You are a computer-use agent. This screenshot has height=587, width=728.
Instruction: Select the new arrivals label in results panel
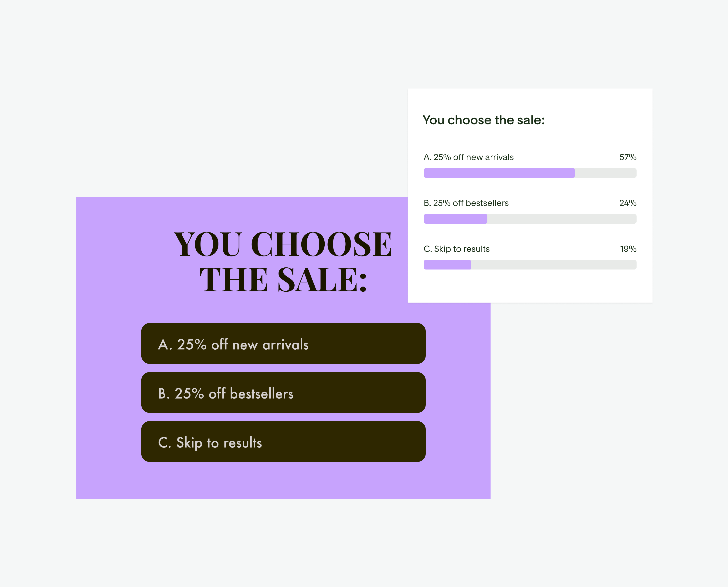468,157
